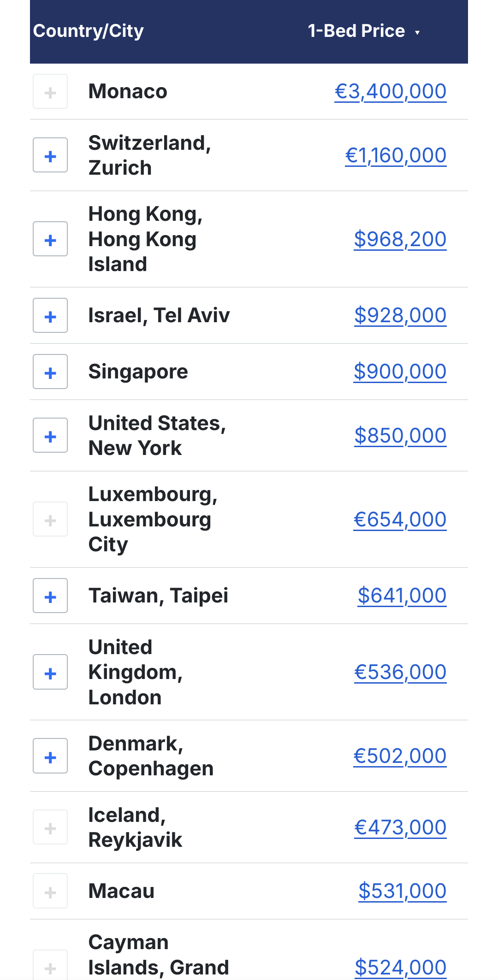498x980 pixels.
Task: Open the €3,400,000 Monaco price link
Action: tap(390, 91)
